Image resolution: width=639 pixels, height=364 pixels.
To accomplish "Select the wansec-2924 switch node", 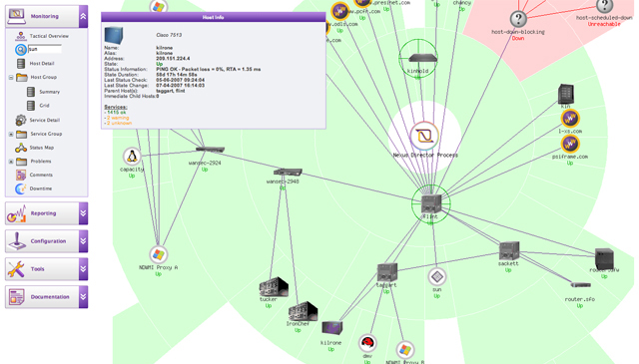I will tap(210, 150).
